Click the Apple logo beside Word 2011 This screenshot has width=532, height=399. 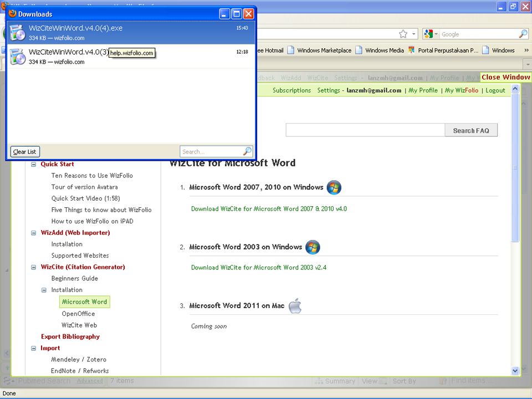click(295, 305)
